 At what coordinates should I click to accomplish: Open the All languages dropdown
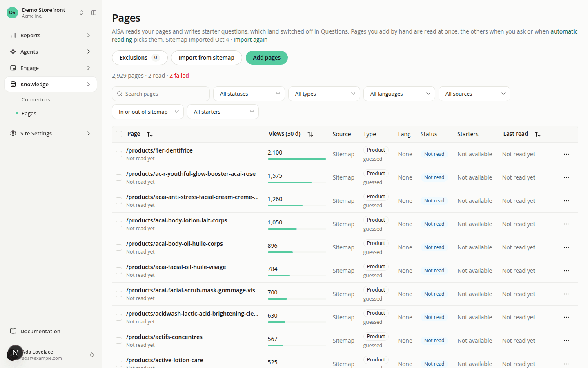pos(399,94)
